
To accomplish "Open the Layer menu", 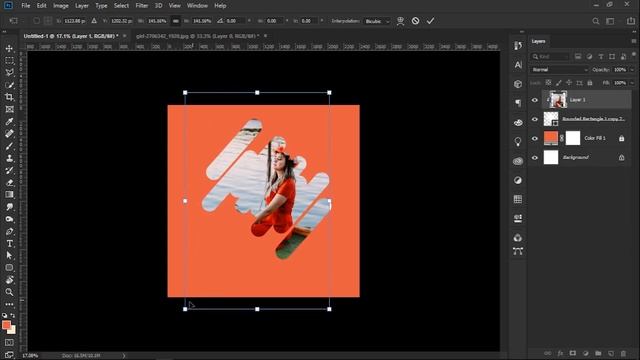I will [x=82, y=6].
